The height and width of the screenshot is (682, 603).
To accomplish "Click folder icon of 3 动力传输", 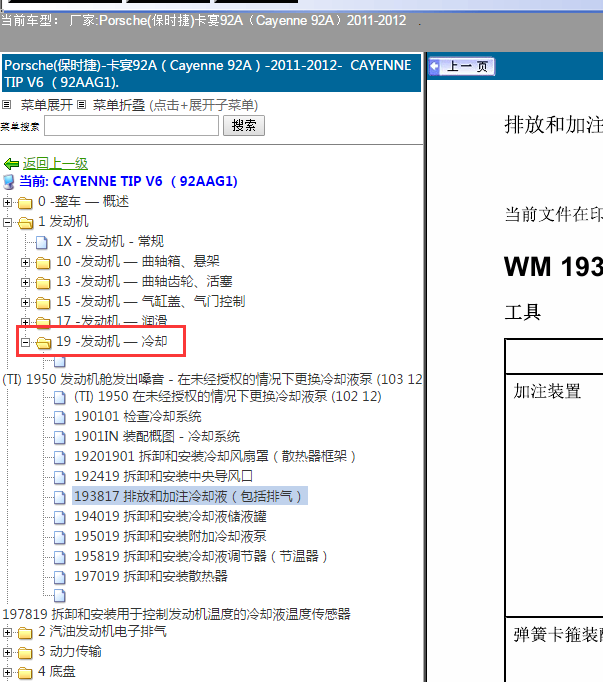I will click(25, 652).
